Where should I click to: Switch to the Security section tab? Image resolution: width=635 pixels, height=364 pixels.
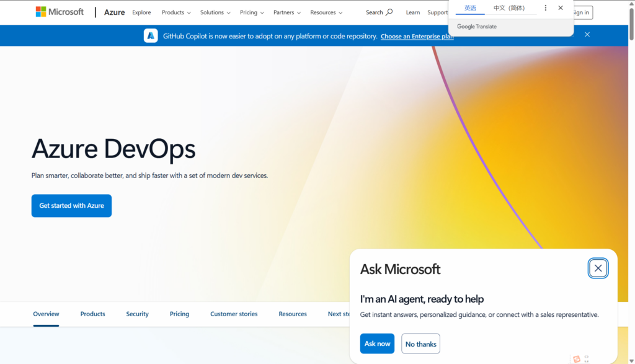tap(137, 314)
